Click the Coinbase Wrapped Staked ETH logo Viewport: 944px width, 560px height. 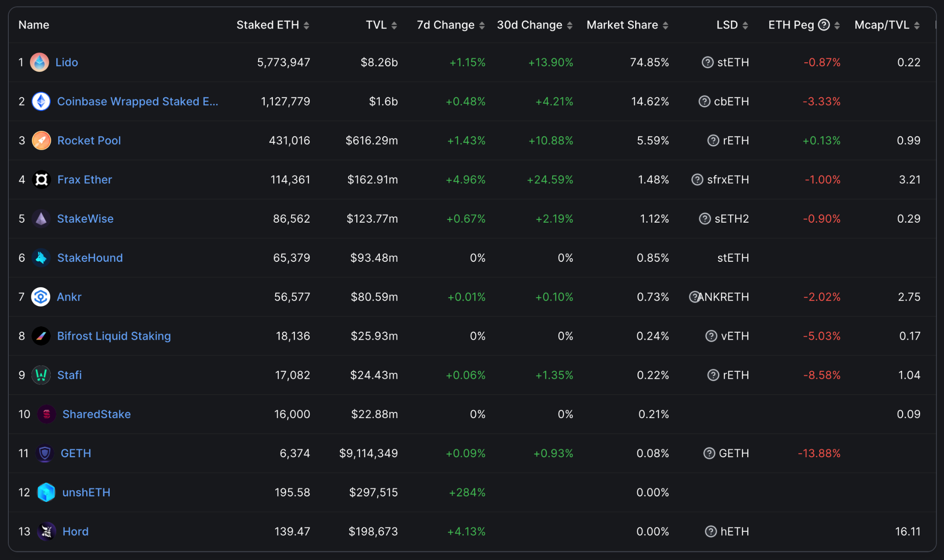(41, 101)
